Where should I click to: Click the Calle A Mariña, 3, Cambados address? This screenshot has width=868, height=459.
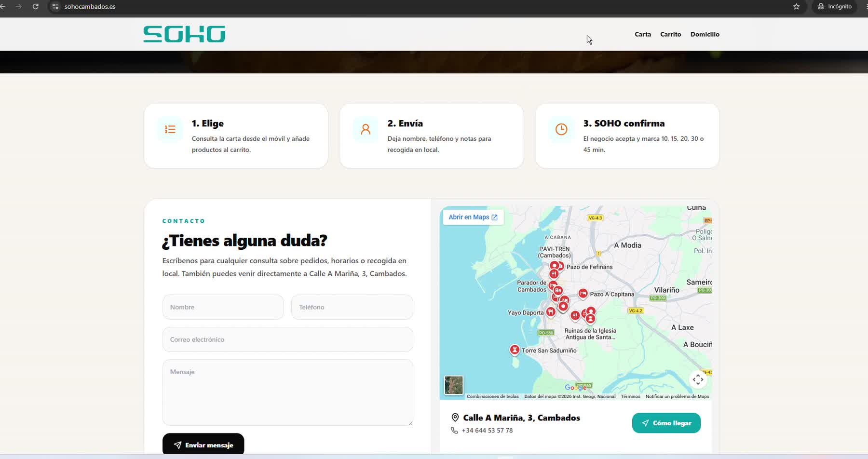pyautogui.click(x=521, y=418)
